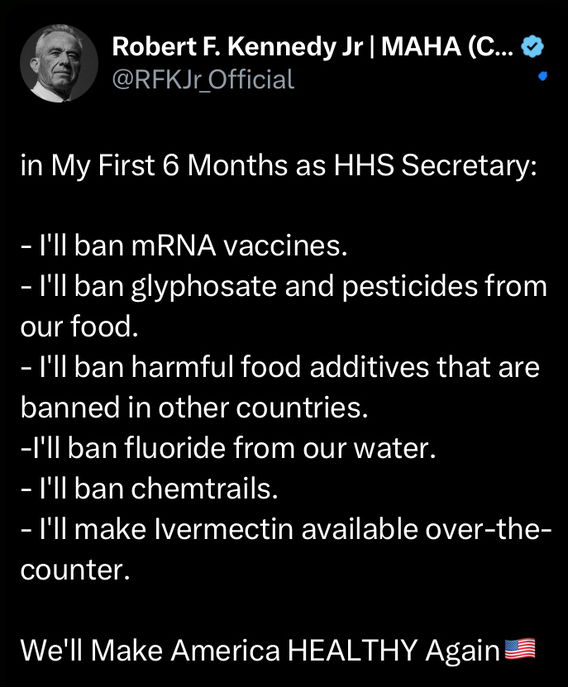Select the "in My First 6 Months" heading line
Viewport: 568px width, 687px height.
coord(278,166)
